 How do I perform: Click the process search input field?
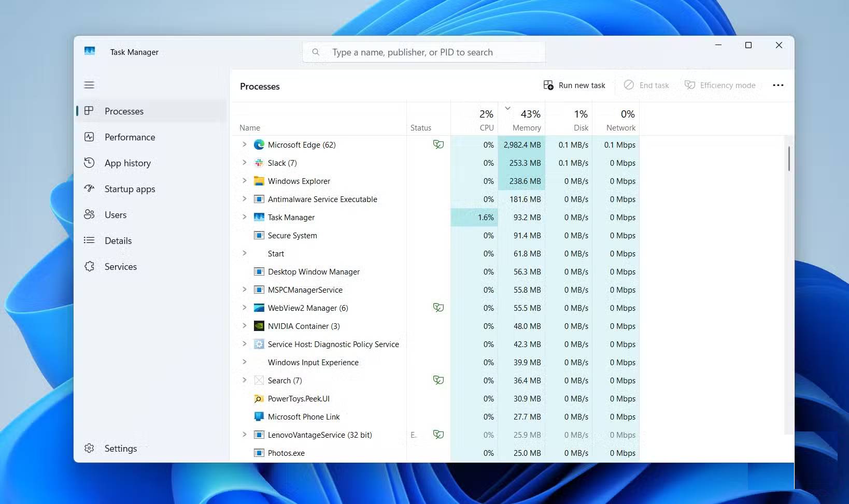click(423, 52)
